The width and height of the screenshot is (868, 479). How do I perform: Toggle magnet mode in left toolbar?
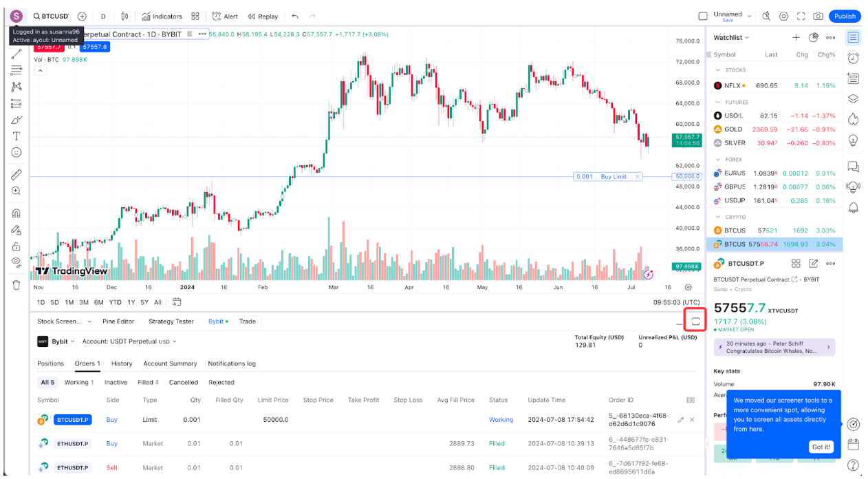17,213
